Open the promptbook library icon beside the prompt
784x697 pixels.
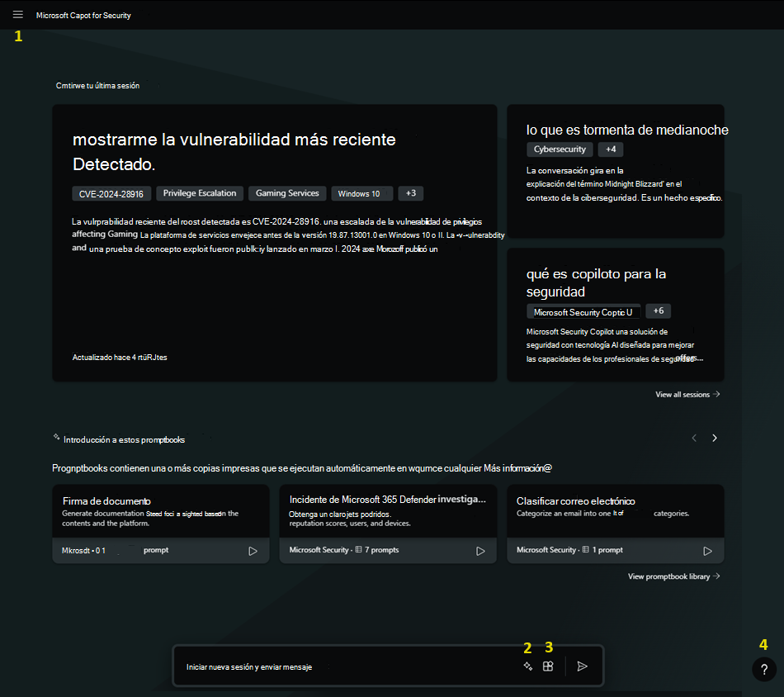point(548,666)
